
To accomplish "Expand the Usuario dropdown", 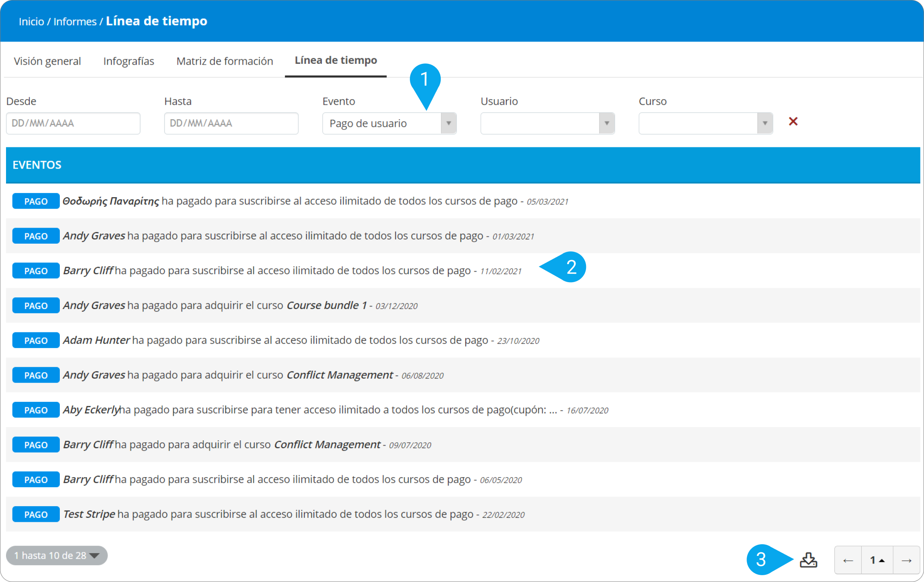I will pyautogui.click(x=607, y=123).
